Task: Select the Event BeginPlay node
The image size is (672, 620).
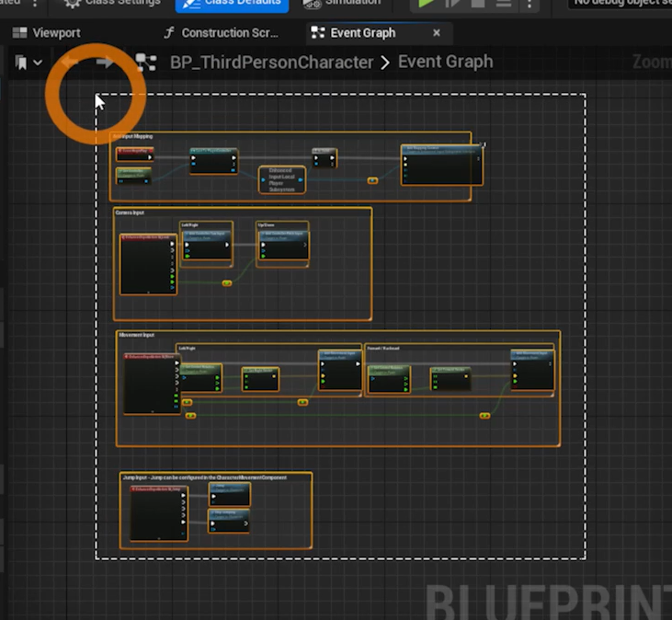Action: click(x=134, y=155)
